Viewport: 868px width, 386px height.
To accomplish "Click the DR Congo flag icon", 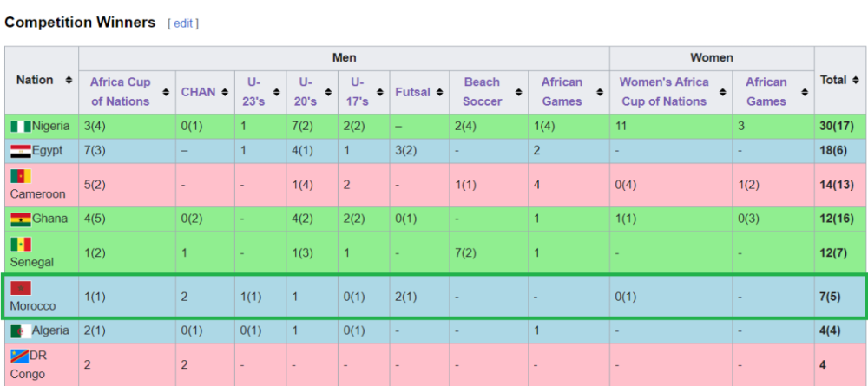I will point(19,357).
